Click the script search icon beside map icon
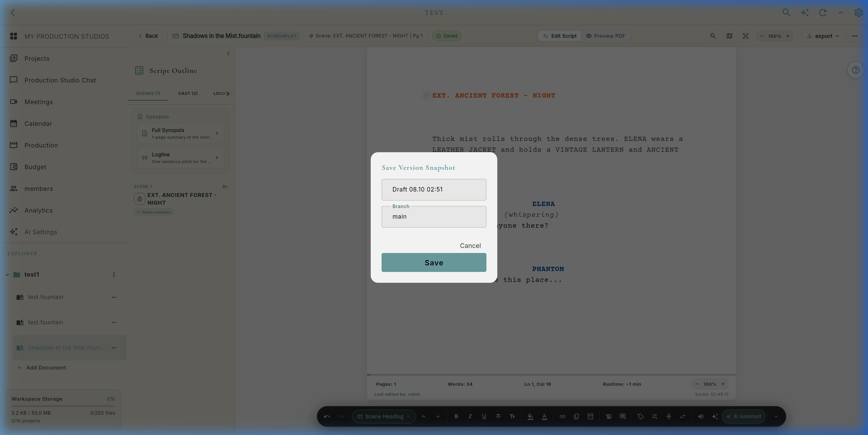Viewport: 868px width, 435px height. click(x=713, y=36)
